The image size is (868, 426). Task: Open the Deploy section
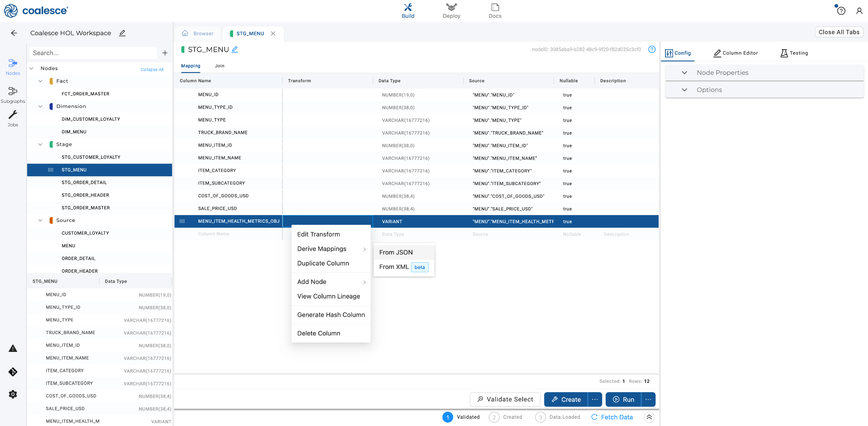(x=451, y=11)
